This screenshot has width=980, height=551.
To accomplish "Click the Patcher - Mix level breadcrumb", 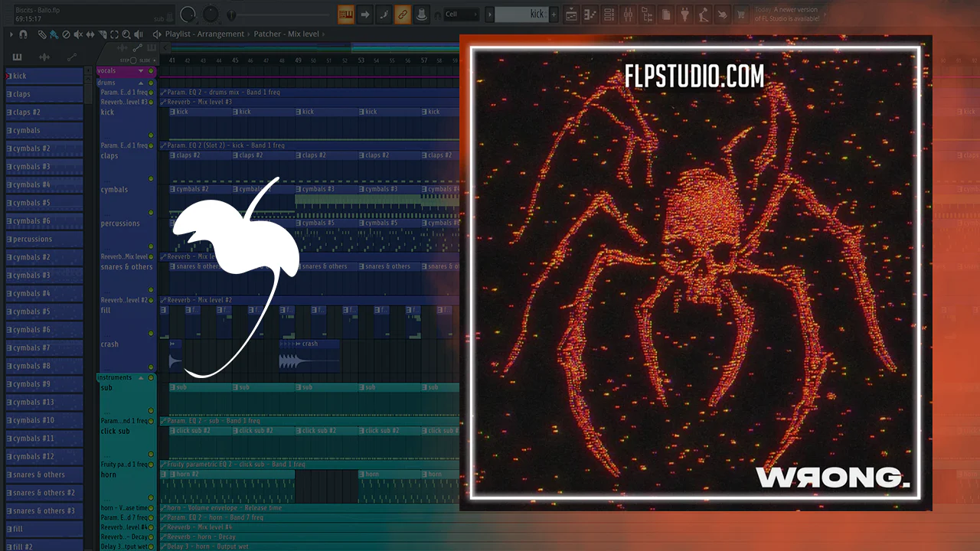I will point(287,34).
